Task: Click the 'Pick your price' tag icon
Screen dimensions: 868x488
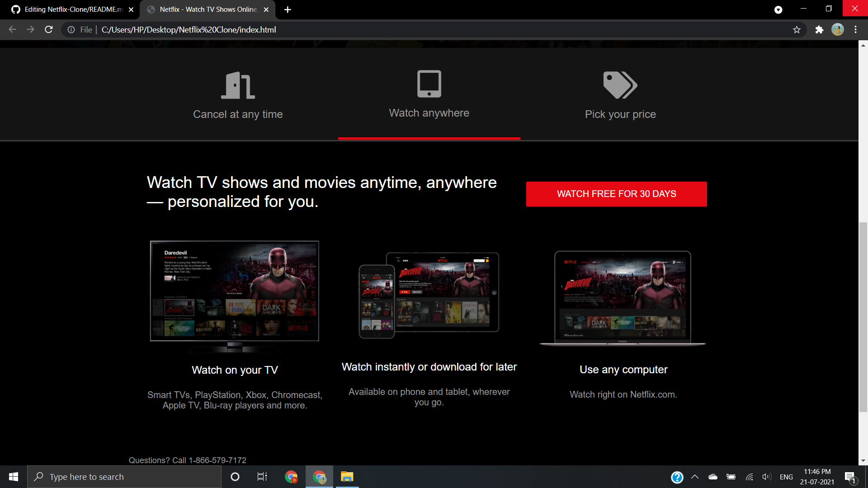Action: [x=620, y=84]
